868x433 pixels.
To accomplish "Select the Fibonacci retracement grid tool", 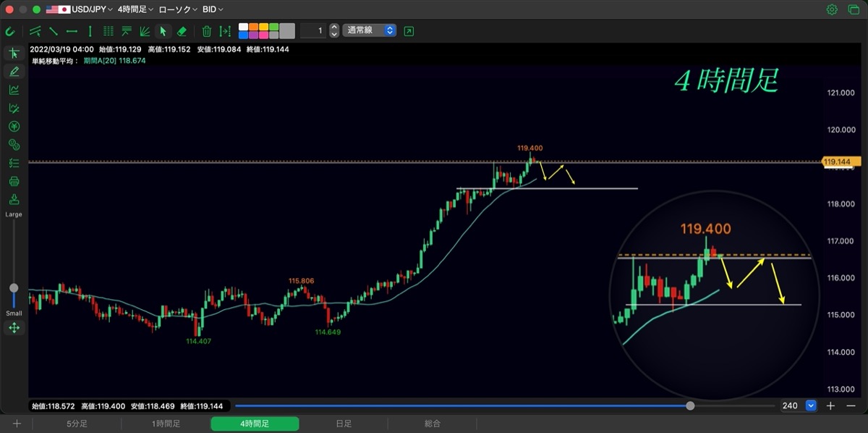I will click(109, 31).
